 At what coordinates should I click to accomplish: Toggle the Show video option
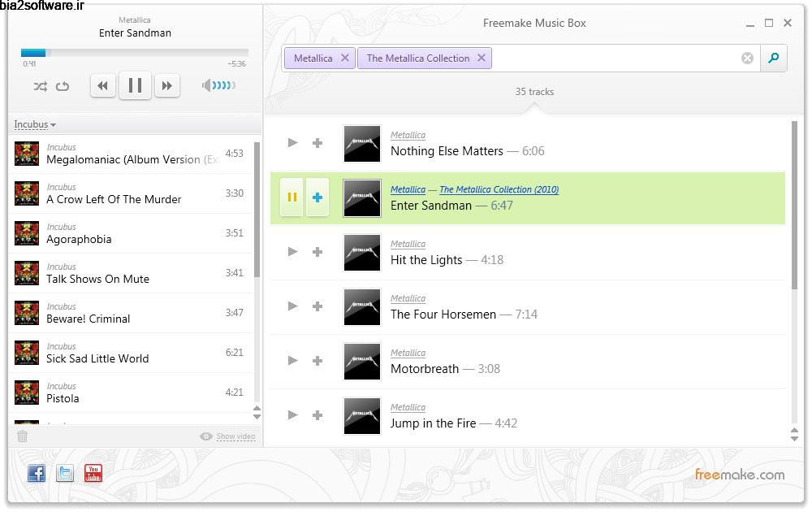[227, 436]
